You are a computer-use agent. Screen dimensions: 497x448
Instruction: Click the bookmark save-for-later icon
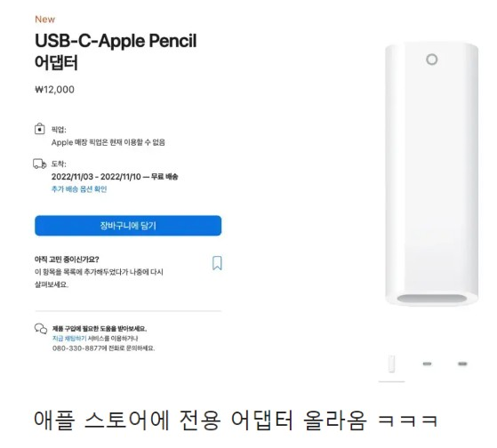coord(217,263)
